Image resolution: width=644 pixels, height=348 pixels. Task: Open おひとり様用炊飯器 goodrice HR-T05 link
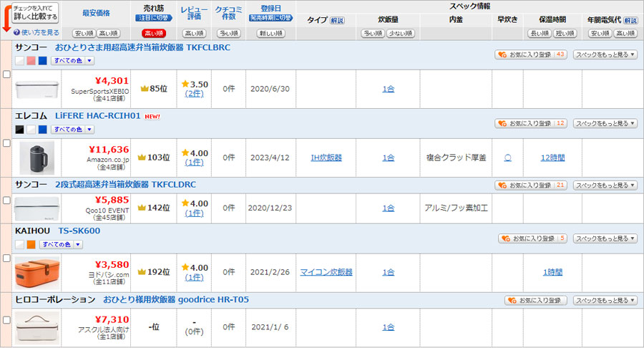(176, 299)
